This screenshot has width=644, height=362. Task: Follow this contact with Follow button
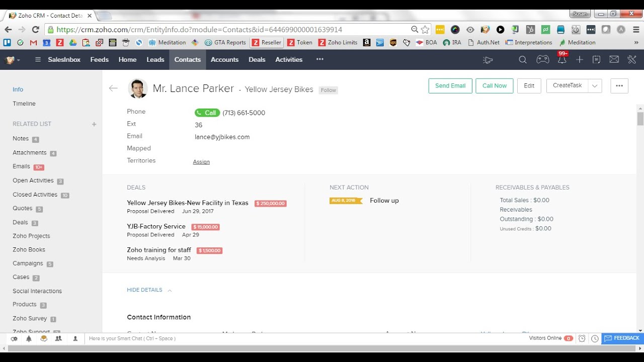coord(329,90)
